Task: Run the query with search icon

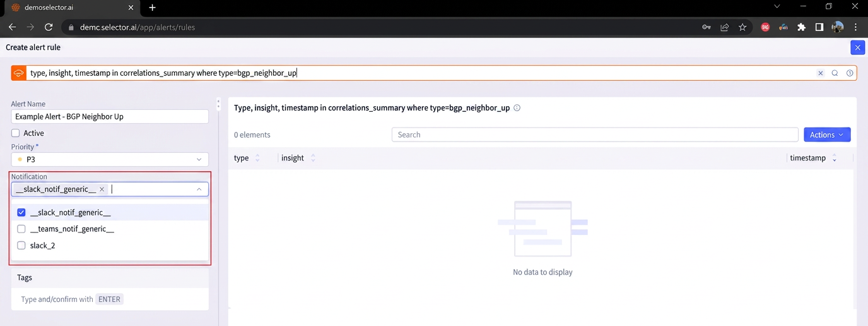Action: tap(835, 73)
